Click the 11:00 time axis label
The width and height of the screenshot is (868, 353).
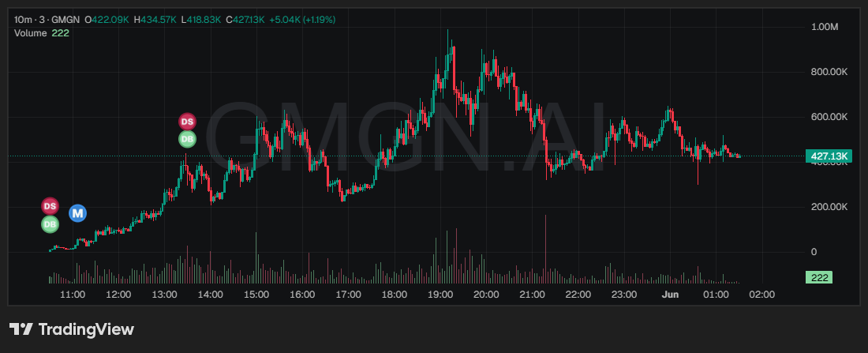(73, 295)
